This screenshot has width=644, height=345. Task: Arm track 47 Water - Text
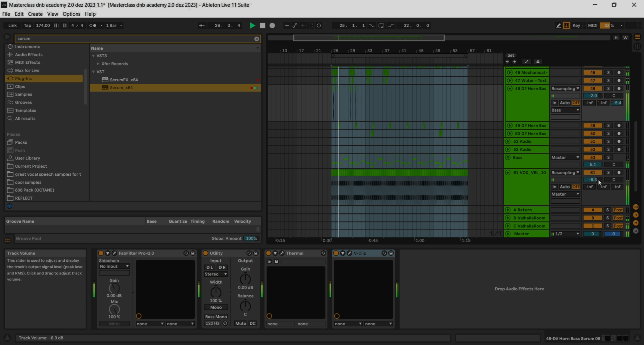619,81
